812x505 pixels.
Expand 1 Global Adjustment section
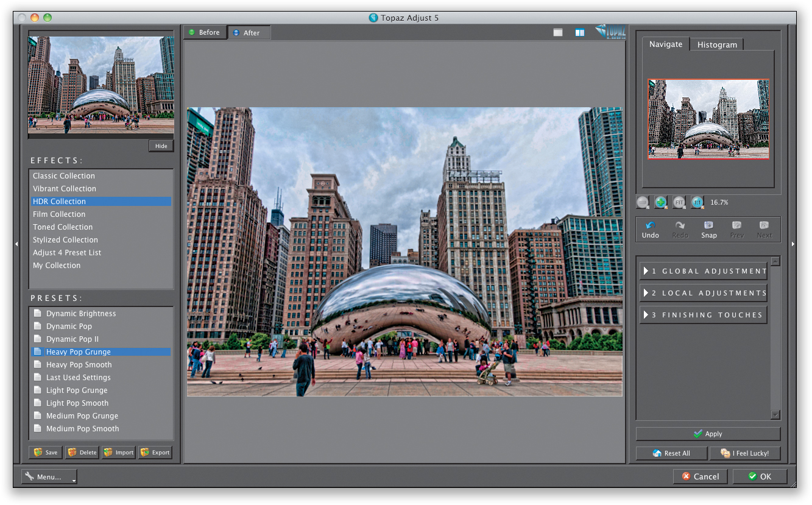tap(703, 271)
